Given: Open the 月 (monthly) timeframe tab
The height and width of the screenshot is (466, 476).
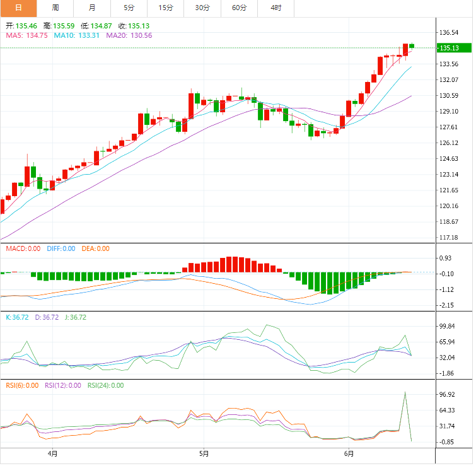Looking at the screenshot, I should pos(92,8).
